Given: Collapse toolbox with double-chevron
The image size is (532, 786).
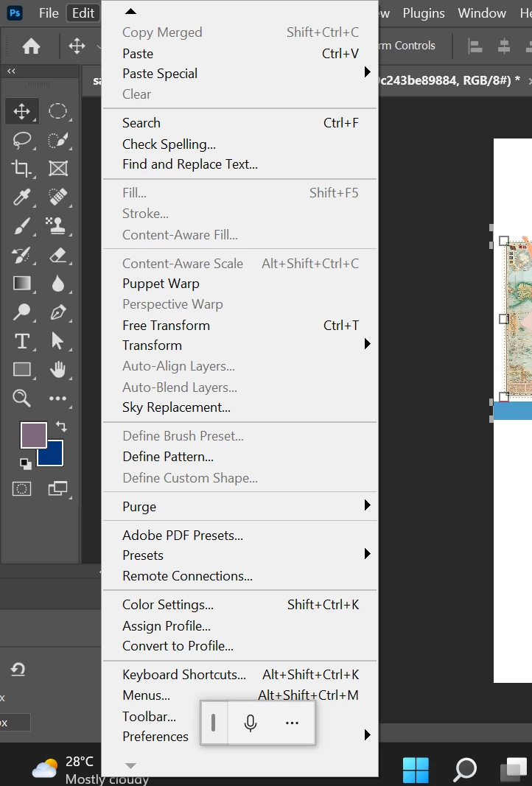Looking at the screenshot, I should coord(11,71).
